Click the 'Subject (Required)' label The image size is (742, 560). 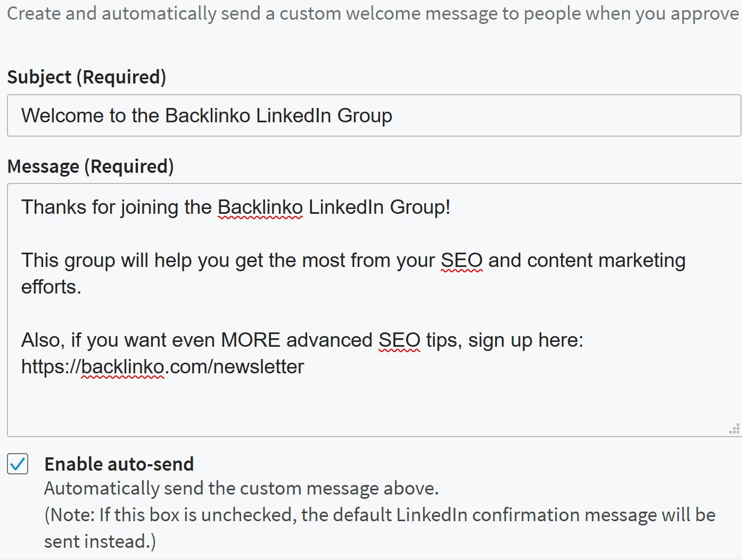coord(87,78)
